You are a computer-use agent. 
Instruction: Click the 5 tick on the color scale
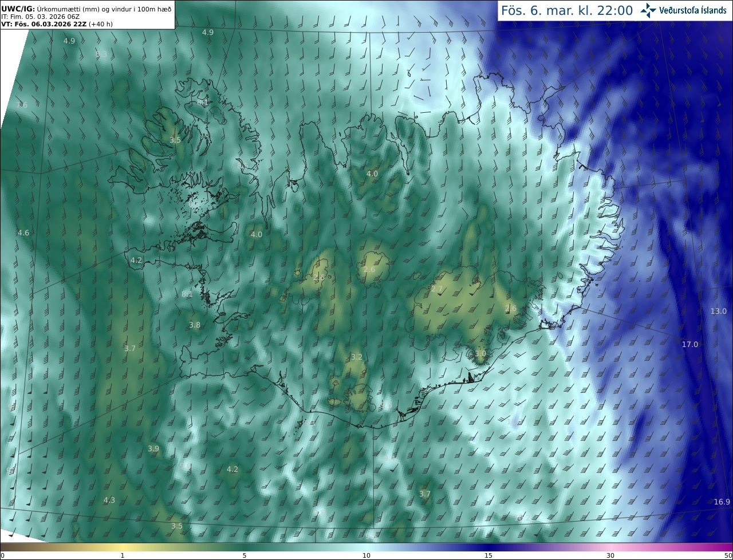[x=245, y=555]
